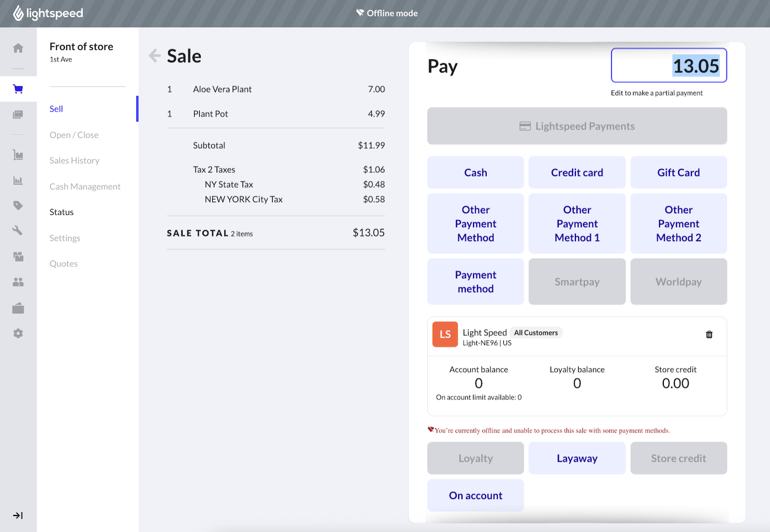Pay with Credit card

[577, 173]
